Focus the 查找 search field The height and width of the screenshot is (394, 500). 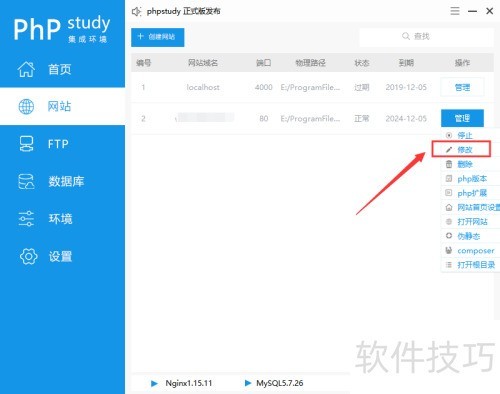[x=426, y=37]
